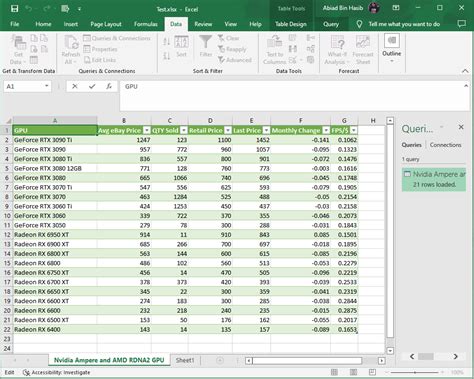Screen dimensions: 474x379
Task: Select cell GeForce RTX 3090 Ti
Action: [x=55, y=140]
